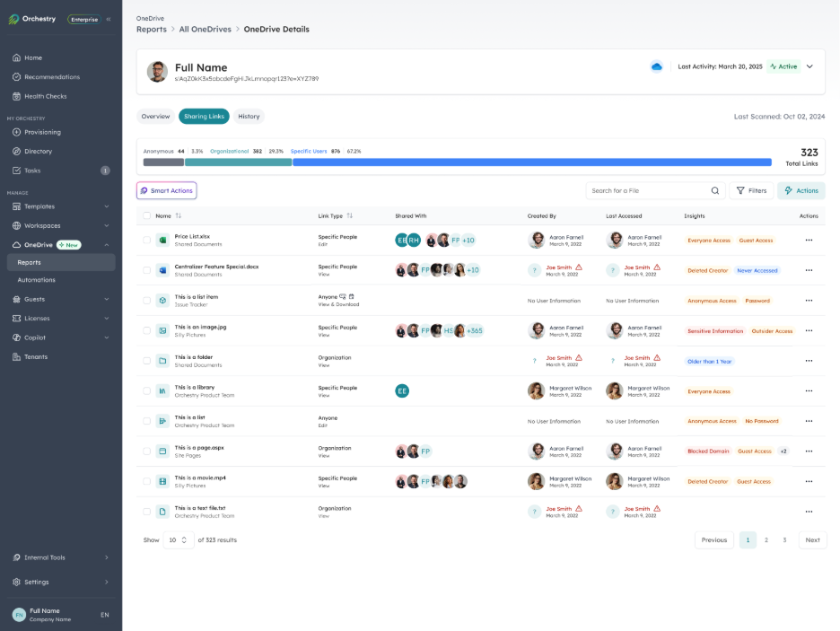Select the Sharing Links tab
The width and height of the screenshot is (840, 631).
[x=204, y=117]
